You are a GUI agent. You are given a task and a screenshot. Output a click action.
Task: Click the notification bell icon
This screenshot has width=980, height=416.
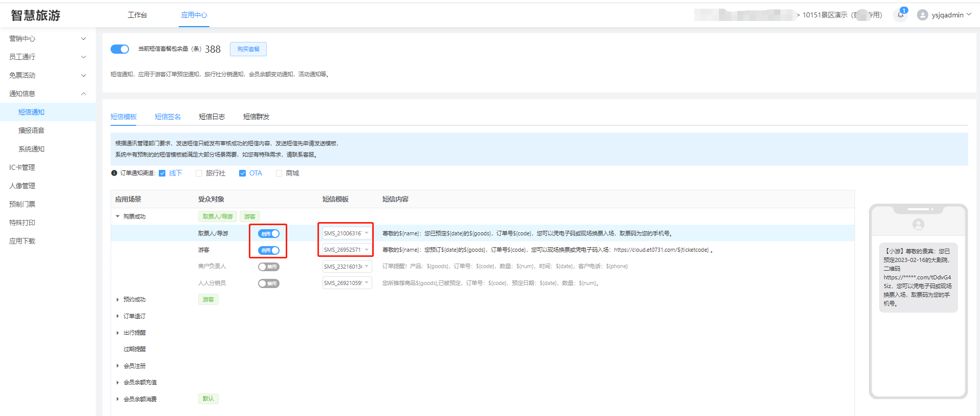point(900,15)
